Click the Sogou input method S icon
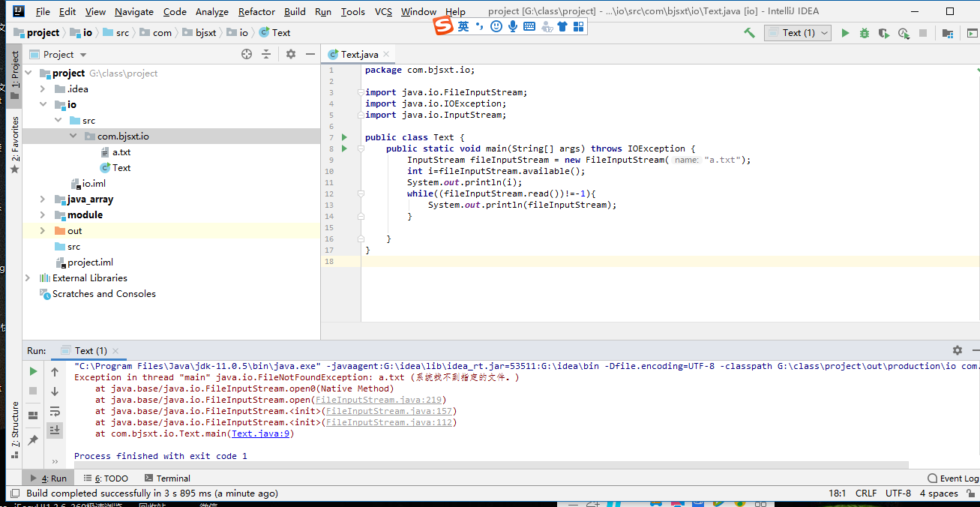Screen dimensions: 980x507 click(444, 26)
